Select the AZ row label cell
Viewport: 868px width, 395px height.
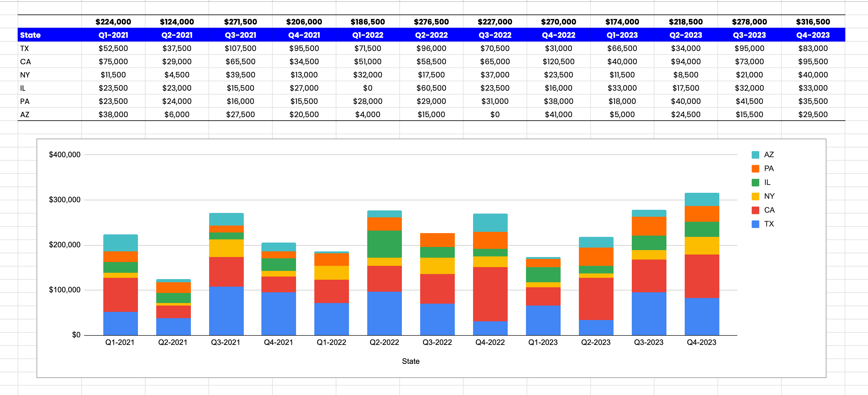[49, 115]
